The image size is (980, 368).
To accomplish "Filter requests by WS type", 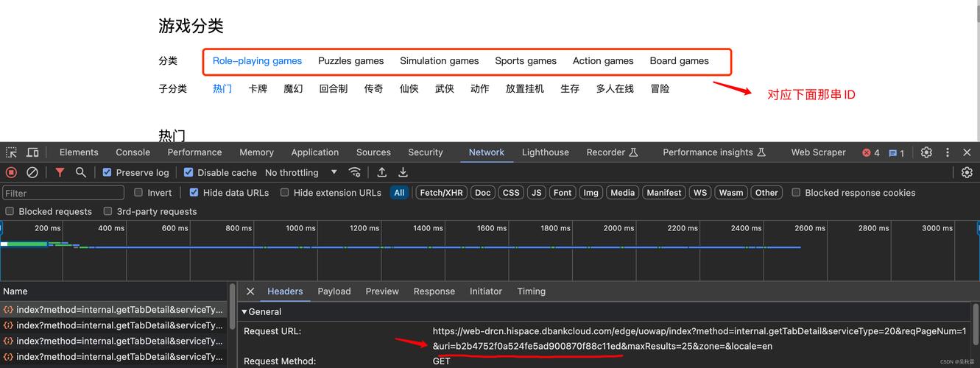I will pyautogui.click(x=700, y=193).
